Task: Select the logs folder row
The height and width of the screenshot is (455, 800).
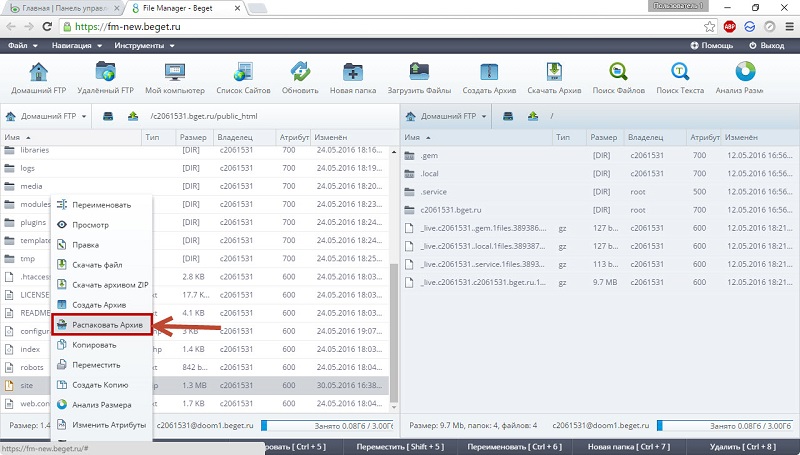Action: pyautogui.click(x=194, y=168)
